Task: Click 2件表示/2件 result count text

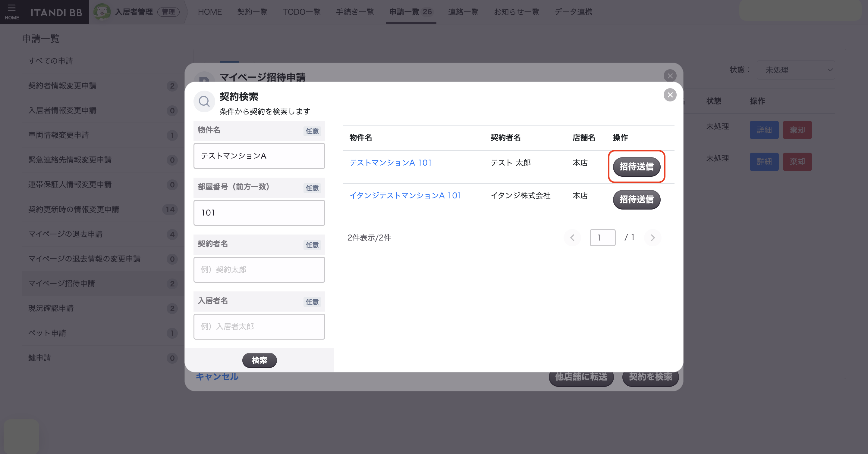Action: coord(369,238)
